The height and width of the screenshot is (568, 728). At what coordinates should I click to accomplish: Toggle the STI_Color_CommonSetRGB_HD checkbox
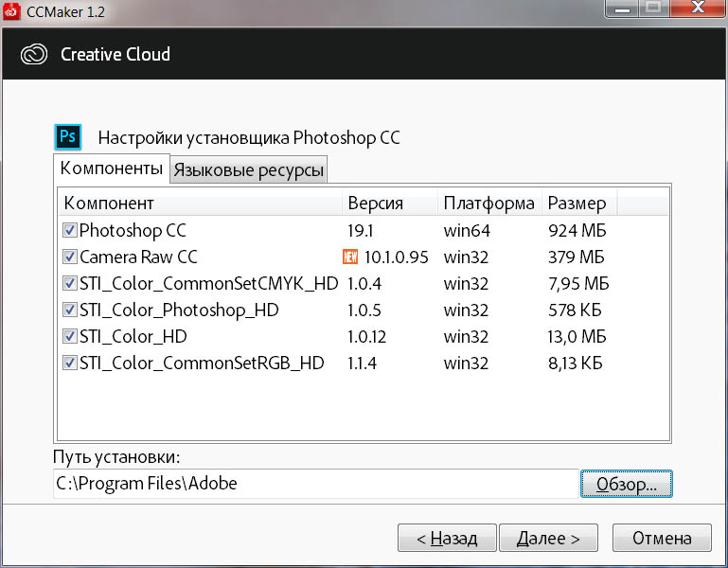[70, 363]
